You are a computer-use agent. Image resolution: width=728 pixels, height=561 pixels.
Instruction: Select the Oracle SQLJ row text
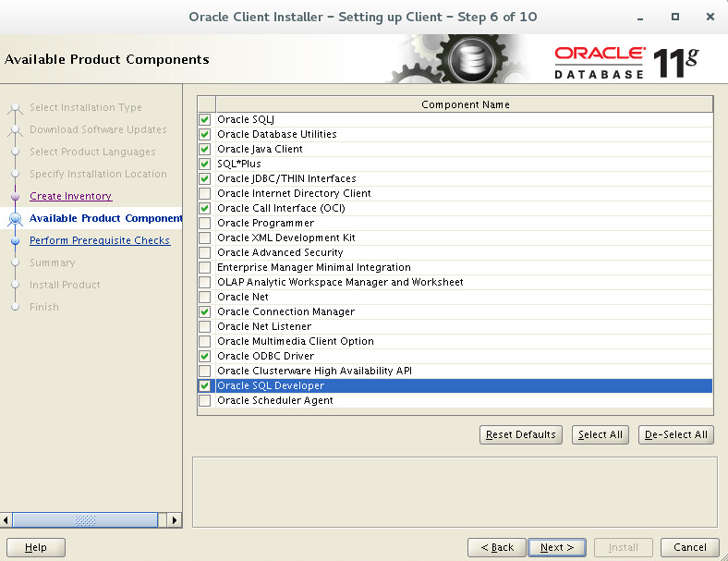[246, 119]
